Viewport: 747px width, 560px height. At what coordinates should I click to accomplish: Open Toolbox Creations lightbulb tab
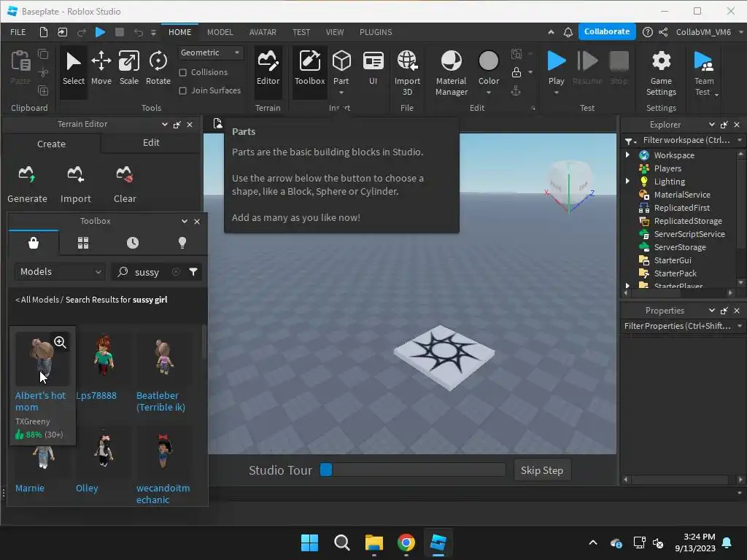point(182,243)
